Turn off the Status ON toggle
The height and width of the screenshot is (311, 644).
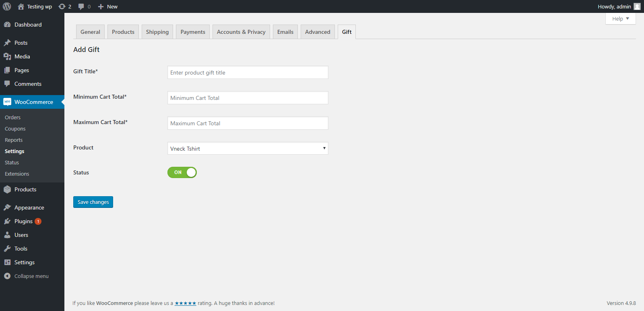pos(182,172)
